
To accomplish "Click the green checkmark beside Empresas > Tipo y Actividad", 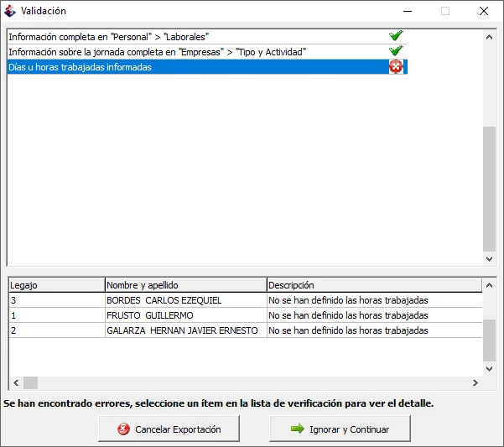I will point(396,51).
